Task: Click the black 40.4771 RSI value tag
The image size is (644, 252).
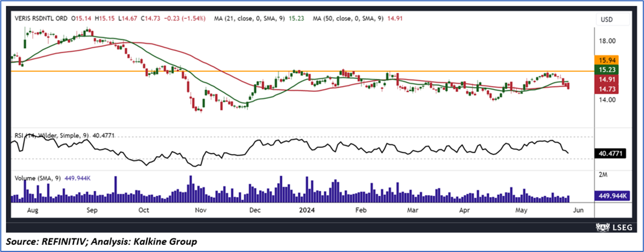Action: click(x=610, y=154)
